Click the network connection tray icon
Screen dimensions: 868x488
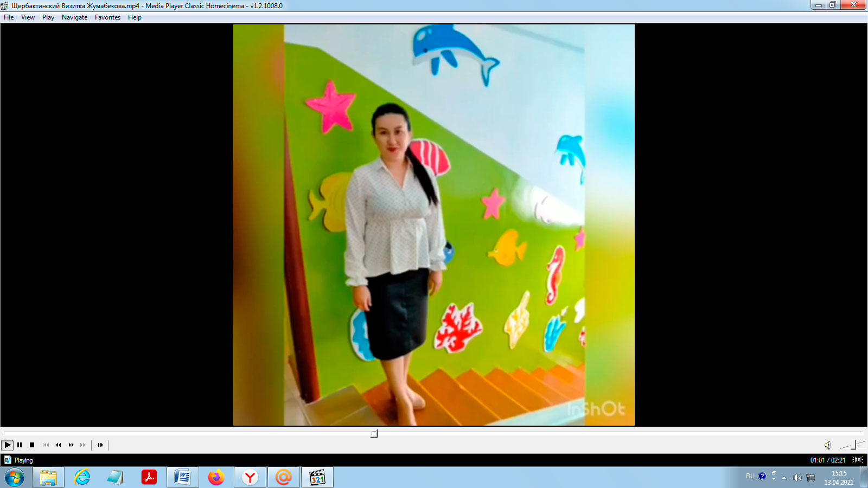tap(810, 478)
